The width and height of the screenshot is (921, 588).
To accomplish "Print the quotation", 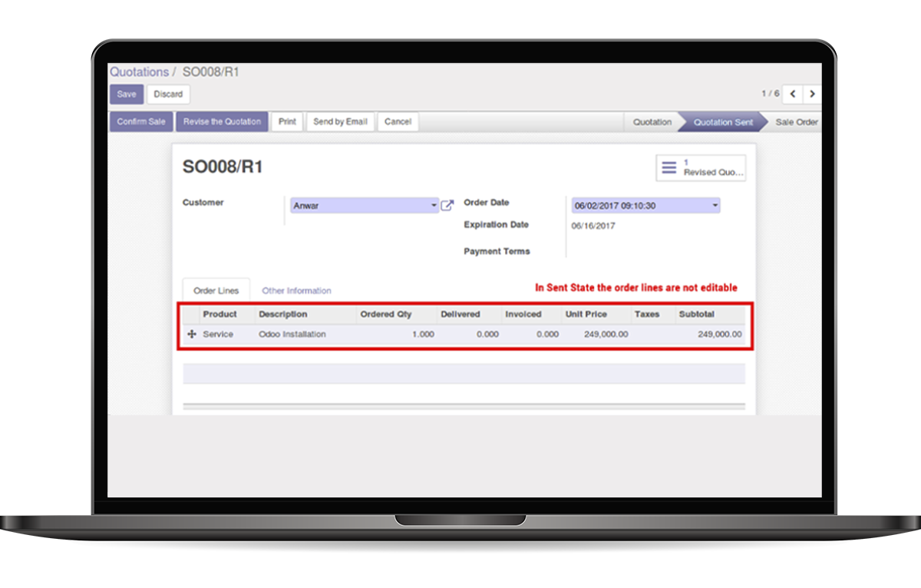I will (x=287, y=121).
